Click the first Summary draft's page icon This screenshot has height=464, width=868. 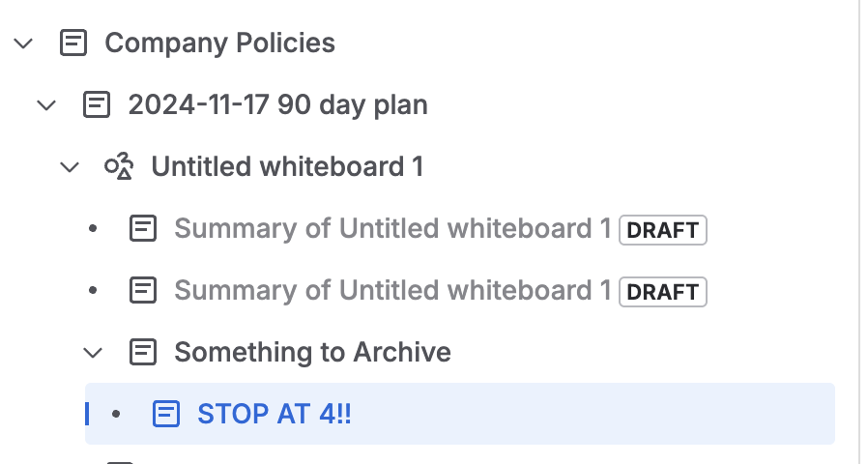(x=143, y=229)
